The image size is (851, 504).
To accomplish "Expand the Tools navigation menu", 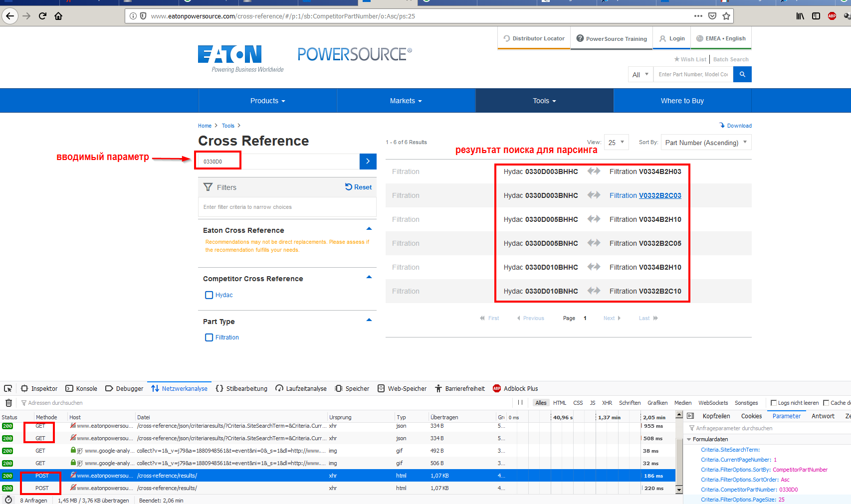I will click(544, 101).
